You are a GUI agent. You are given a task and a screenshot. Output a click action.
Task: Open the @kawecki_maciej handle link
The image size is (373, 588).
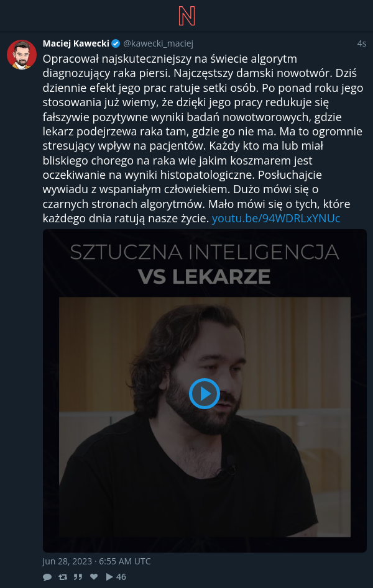point(158,44)
